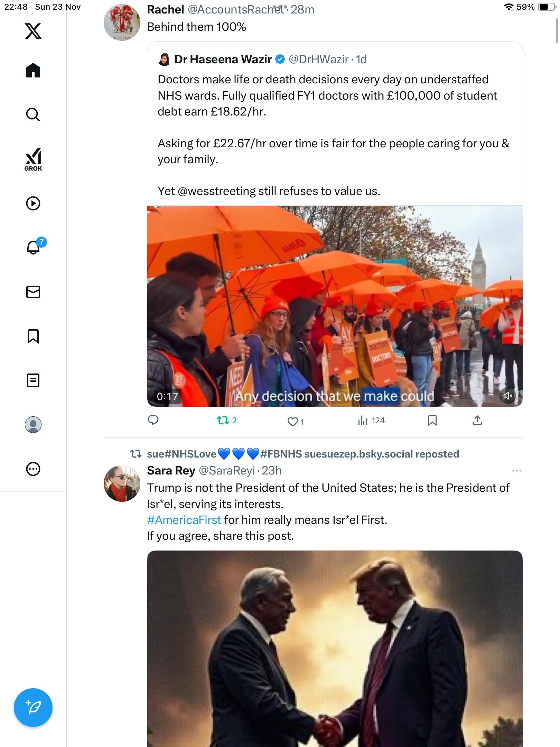Open Messages inbox
The height and width of the screenshot is (747, 560).
[x=33, y=292]
